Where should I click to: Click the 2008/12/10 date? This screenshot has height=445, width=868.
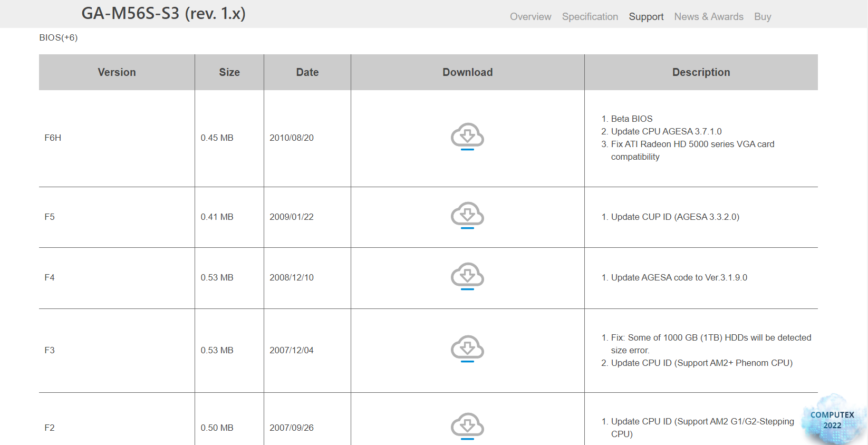[292, 278]
